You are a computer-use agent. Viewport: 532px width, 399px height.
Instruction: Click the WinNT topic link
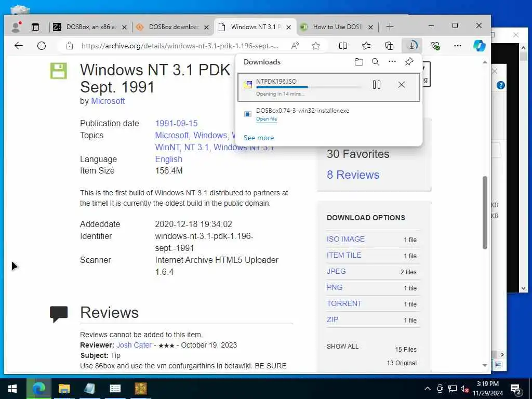click(x=167, y=147)
